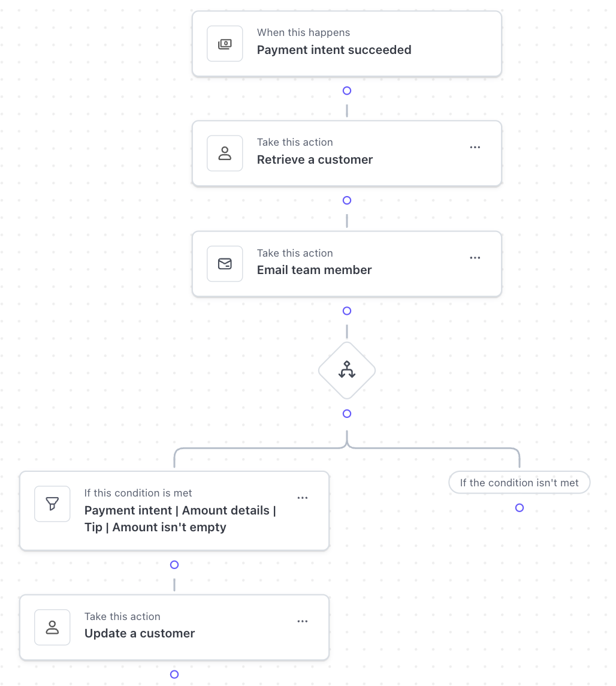The height and width of the screenshot is (686, 616).
Task: Open options menu for Retrieve a customer
Action: pos(475,148)
